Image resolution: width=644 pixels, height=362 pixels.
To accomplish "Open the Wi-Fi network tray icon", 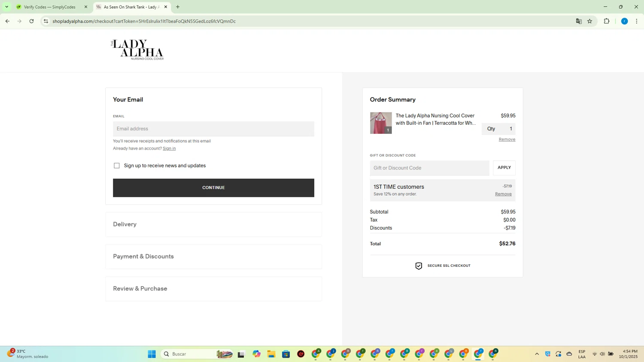I will point(595,354).
